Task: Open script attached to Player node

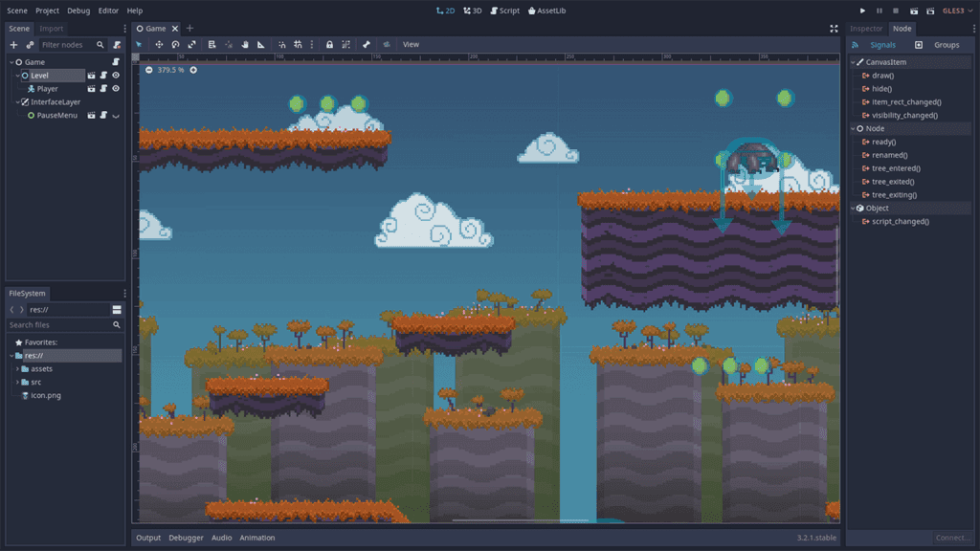Action: (x=103, y=89)
